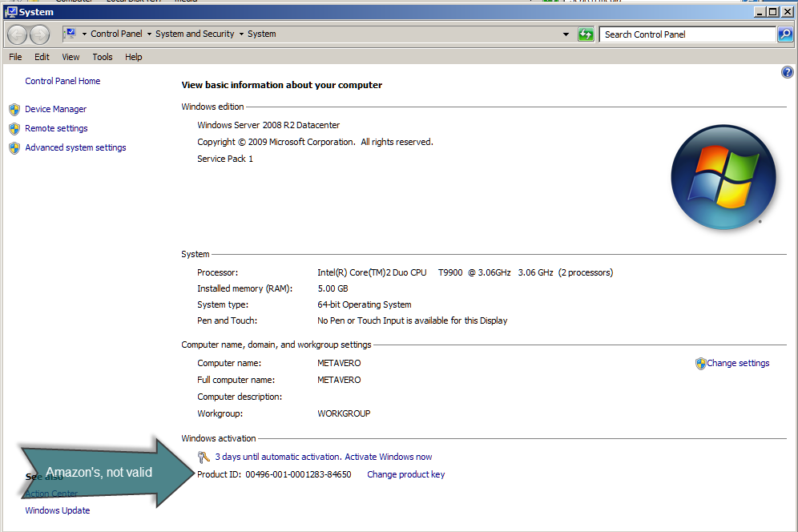Open the View menu
Screen dimensions: 798x532
(71, 57)
